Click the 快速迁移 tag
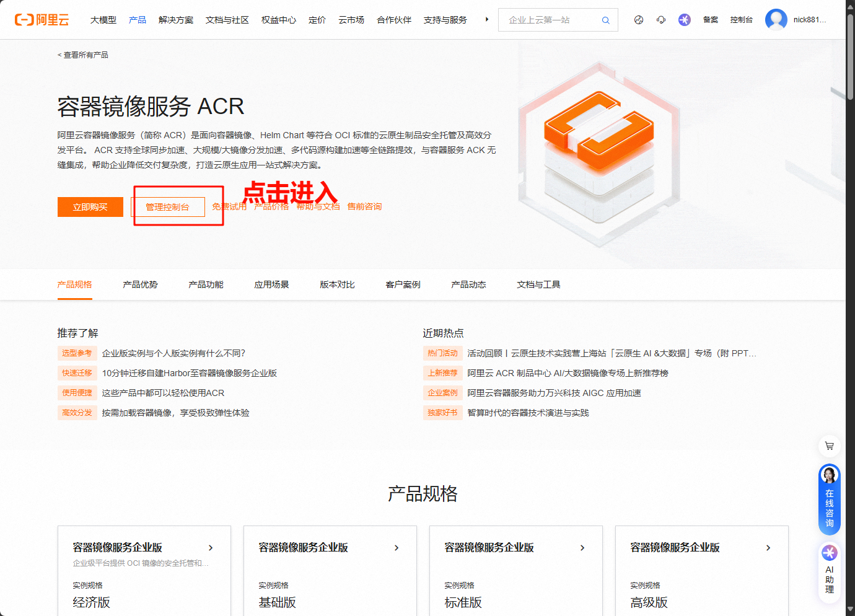This screenshot has height=616, width=855. [77, 373]
